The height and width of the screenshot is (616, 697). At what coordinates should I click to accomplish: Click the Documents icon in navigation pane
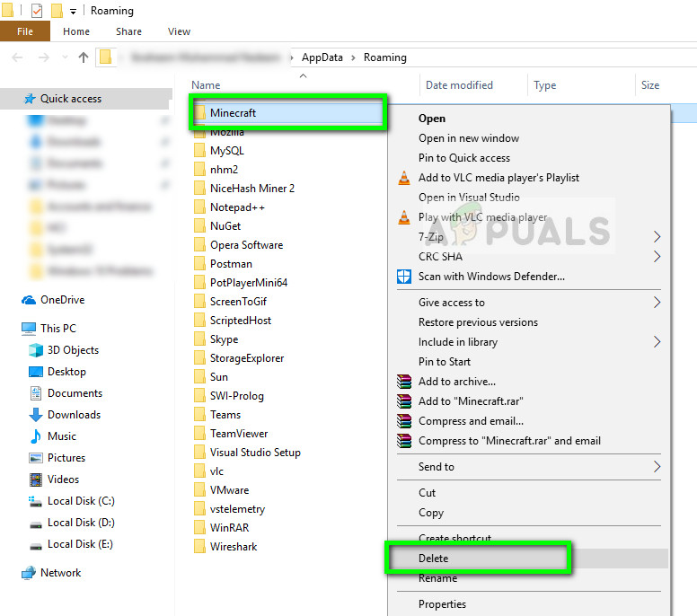[x=36, y=393]
